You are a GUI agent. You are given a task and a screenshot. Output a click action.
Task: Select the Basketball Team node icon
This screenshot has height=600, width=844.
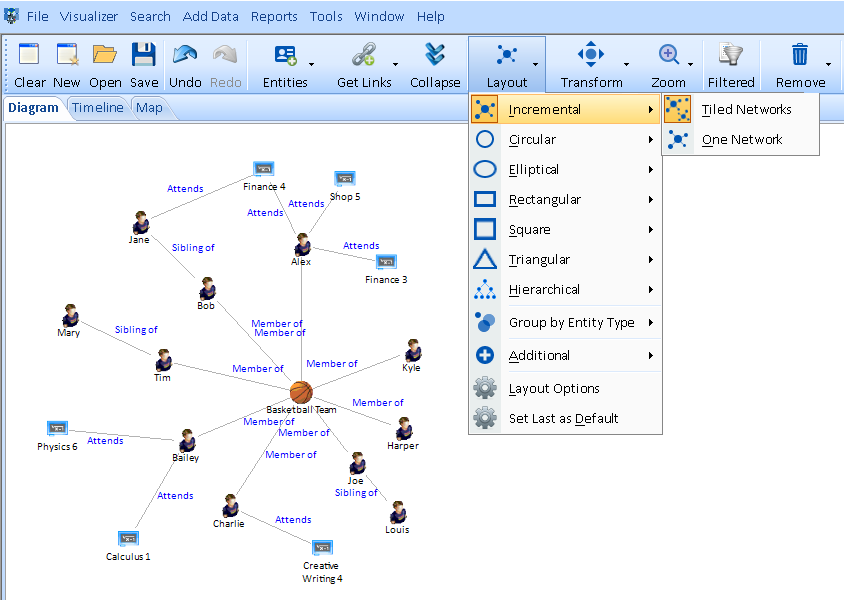tap(301, 392)
